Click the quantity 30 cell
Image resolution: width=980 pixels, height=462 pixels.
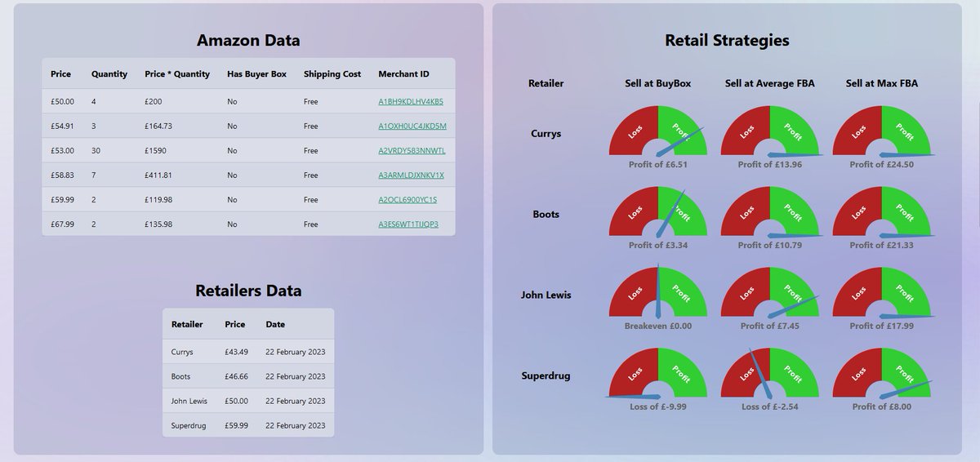[x=96, y=150]
